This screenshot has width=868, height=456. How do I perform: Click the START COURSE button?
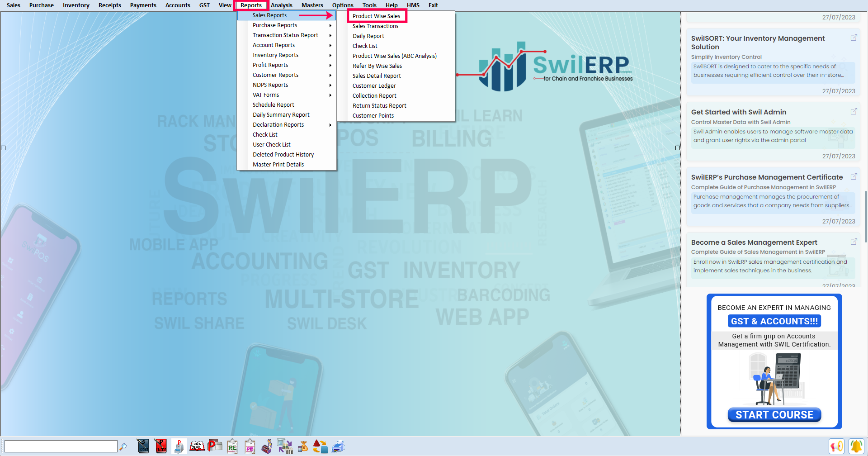774,415
